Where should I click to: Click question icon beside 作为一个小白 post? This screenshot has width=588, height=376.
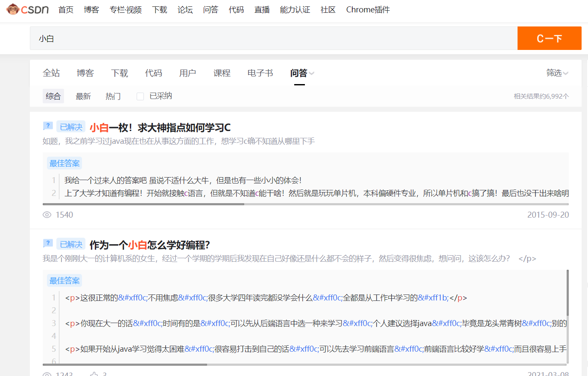tap(48, 243)
